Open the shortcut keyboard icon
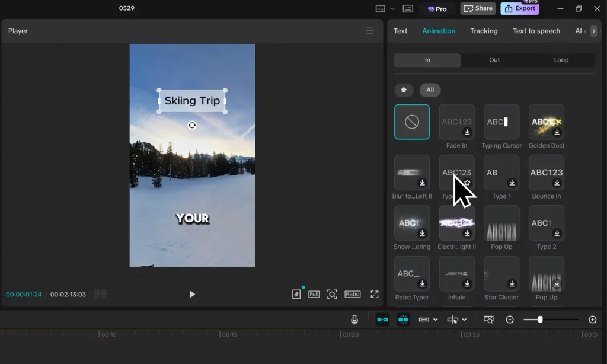Viewport: 607px width, 364px height. [408, 8]
